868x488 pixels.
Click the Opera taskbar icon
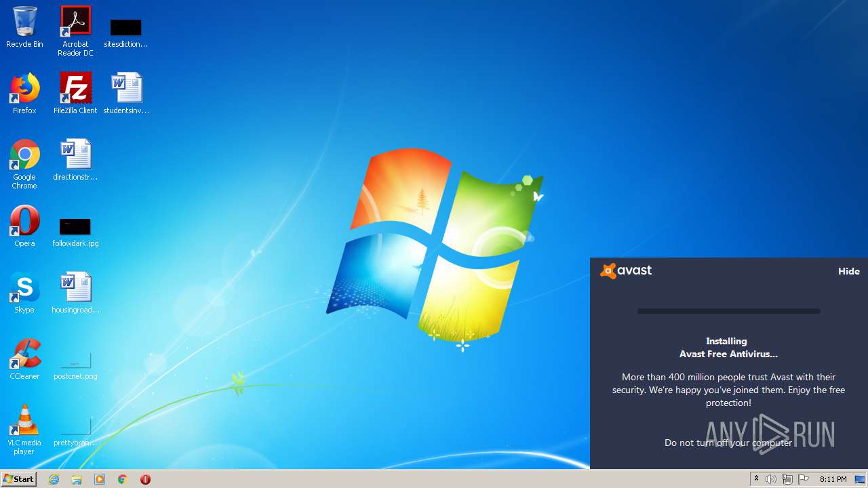click(145, 479)
